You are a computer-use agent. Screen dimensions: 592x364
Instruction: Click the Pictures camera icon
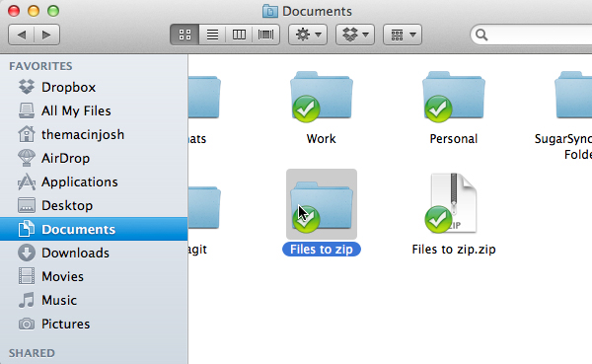click(27, 324)
